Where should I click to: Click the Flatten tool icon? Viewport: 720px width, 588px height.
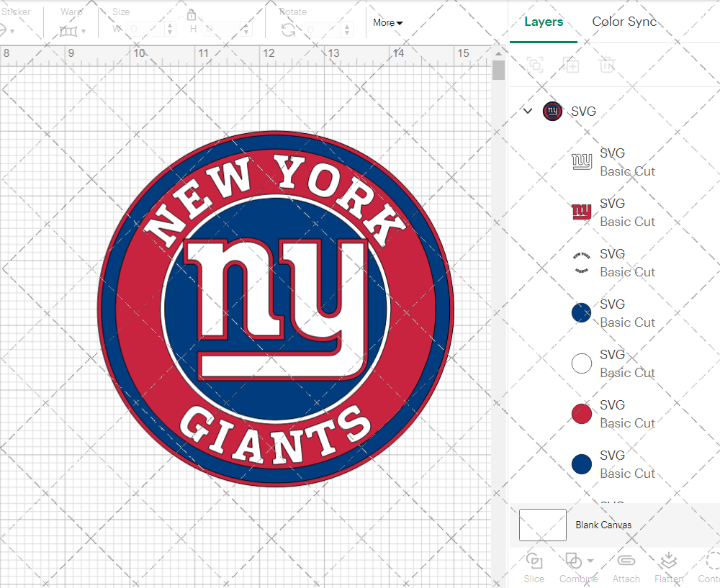coord(668,561)
